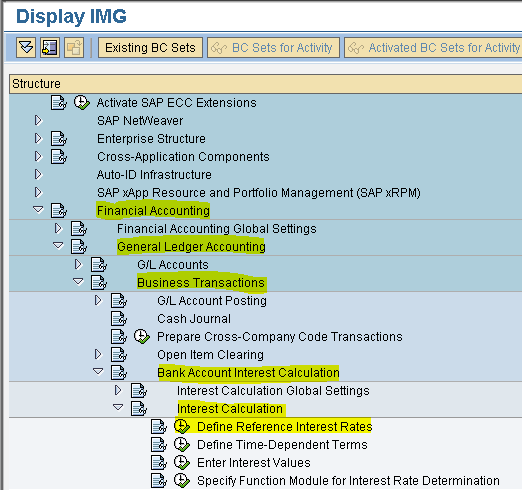Open documentation icon beside G/L Account Posting
Viewport: 522px width, 490px height.
[119, 301]
